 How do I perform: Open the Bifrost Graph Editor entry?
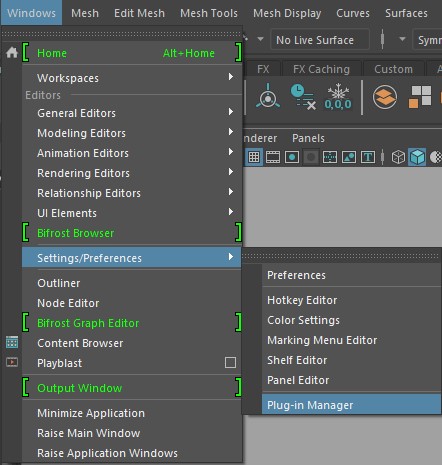click(132, 323)
